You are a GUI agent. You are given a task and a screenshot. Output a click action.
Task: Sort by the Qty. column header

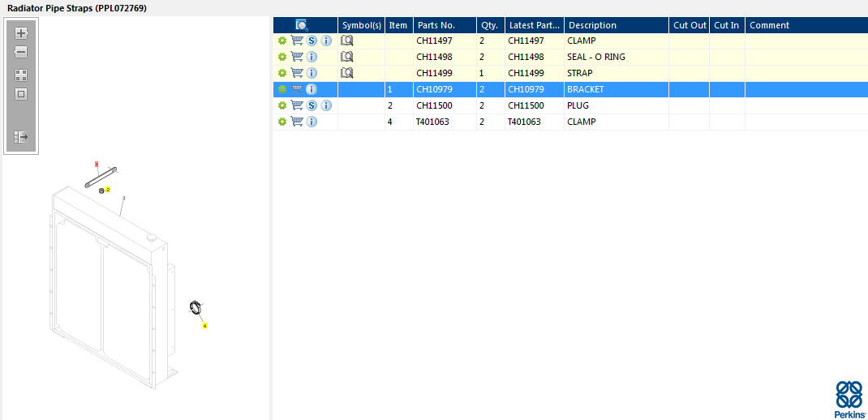pyautogui.click(x=491, y=25)
